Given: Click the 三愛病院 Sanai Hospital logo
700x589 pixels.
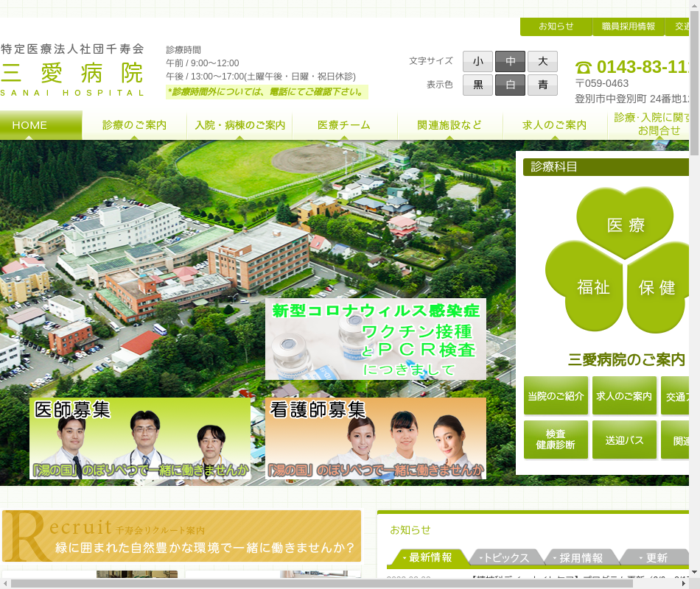Looking at the screenshot, I should click(x=72, y=70).
